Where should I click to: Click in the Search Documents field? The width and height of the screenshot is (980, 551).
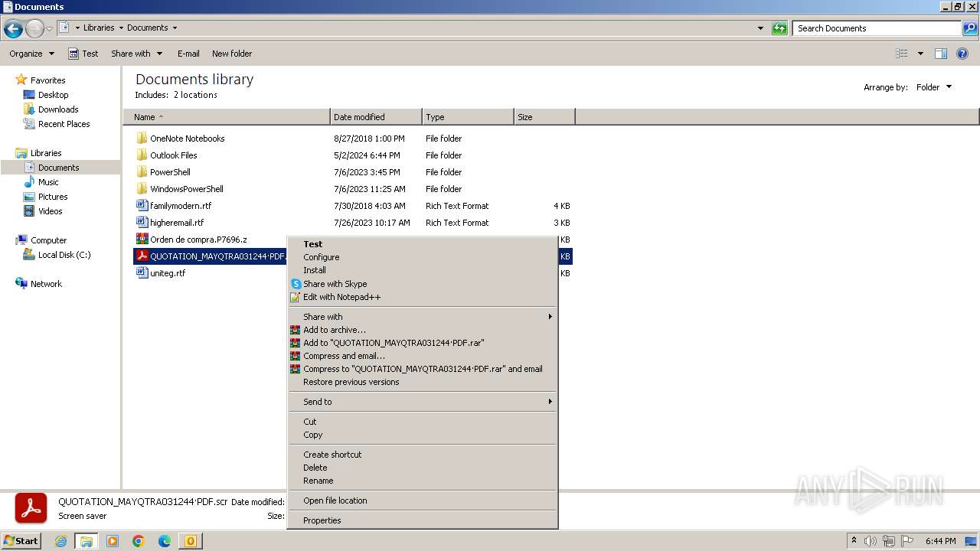point(876,28)
